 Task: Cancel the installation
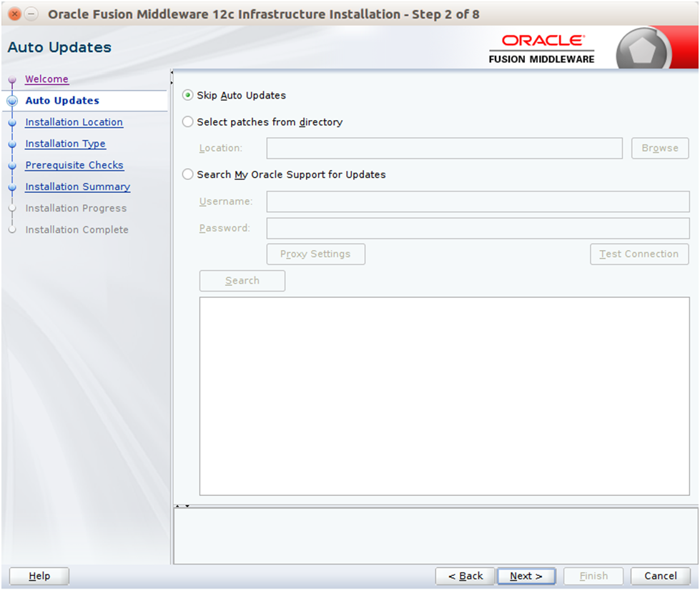pos(661,576)
